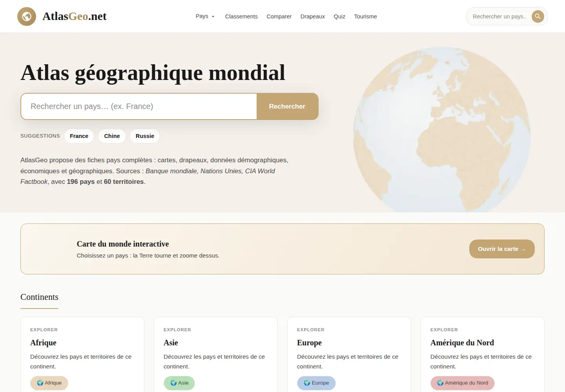Screen dimensions: 565x392
Task: Select the Russie suggestion chip
Action: point(145,136)
